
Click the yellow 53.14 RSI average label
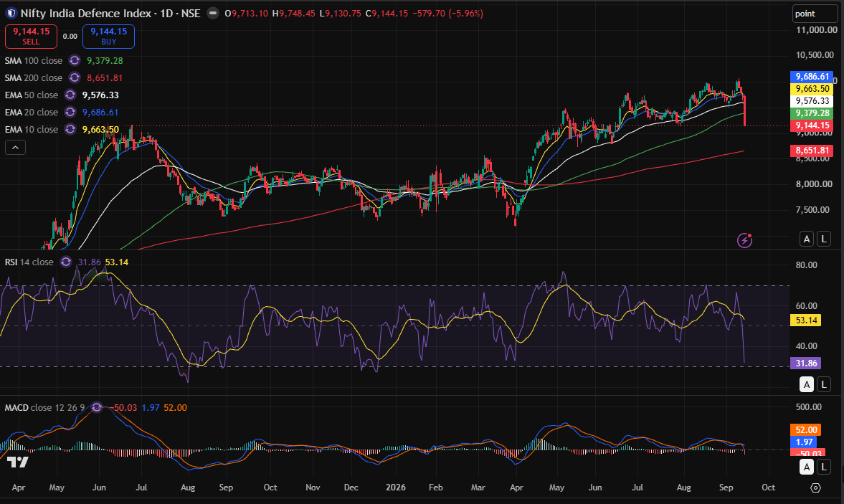(805, 320)
